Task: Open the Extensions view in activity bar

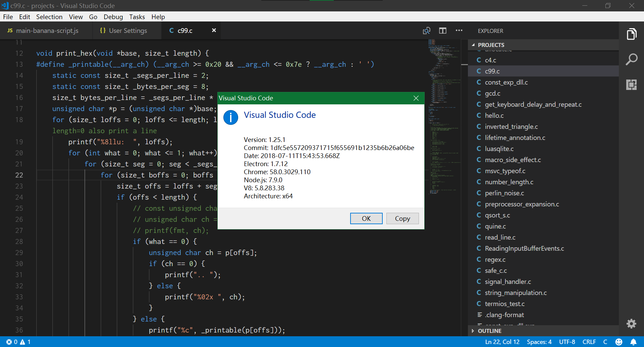Action: 632,85
